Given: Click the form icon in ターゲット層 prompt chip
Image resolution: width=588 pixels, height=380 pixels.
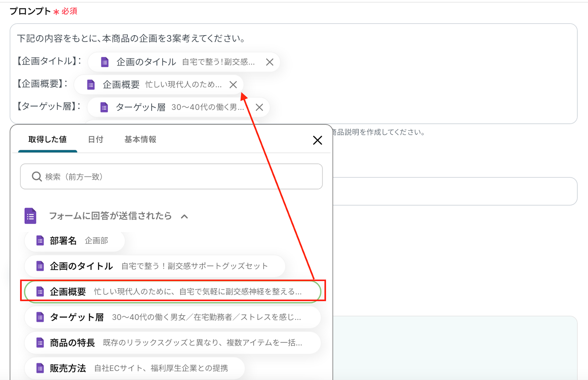Looking at the screenshot, I should [x=104, y=107].
